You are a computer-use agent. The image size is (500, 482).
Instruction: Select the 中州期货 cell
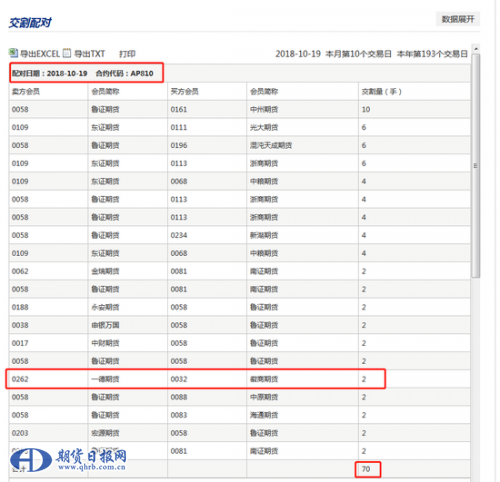tap(302, 110)
